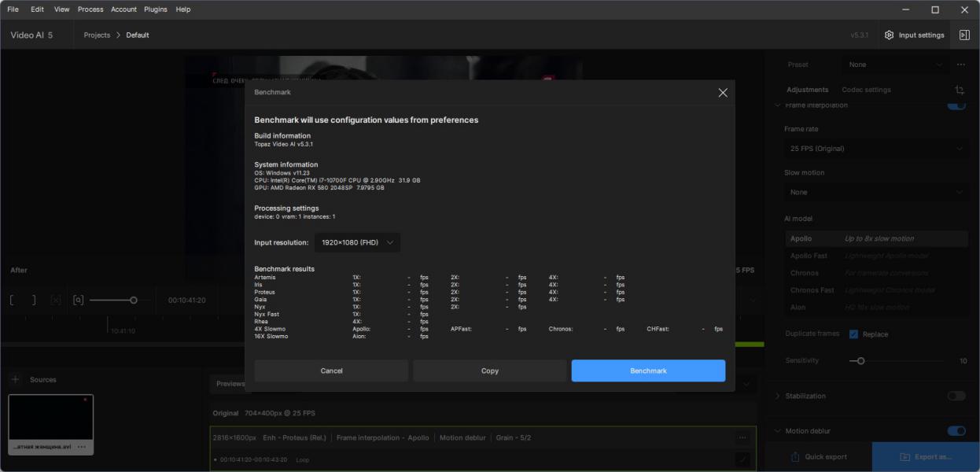Disable the Motion deblur toggle
Viewport: 980px width, 472px height.
956,431
